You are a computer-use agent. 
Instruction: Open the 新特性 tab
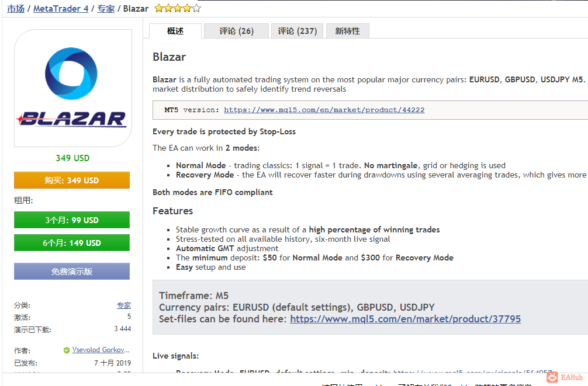tap(348, 31)
